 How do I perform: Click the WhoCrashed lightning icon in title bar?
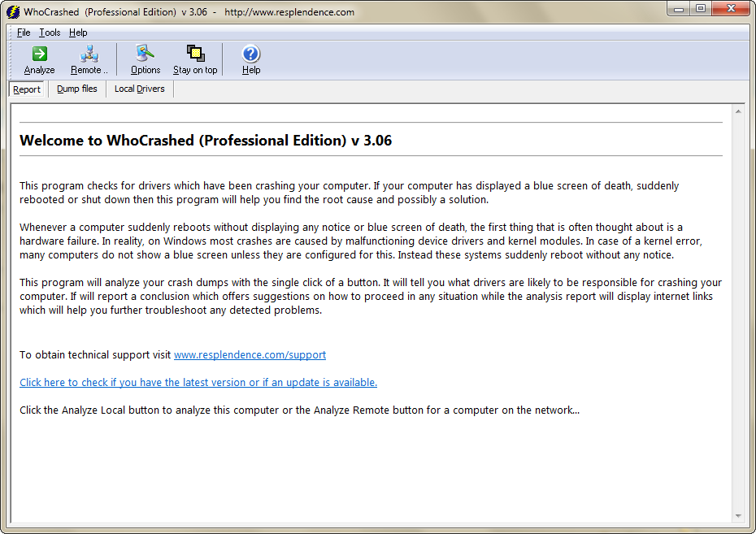point(12,12)
